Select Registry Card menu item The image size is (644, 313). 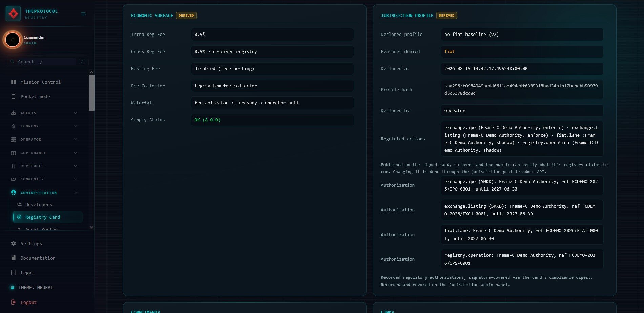click(x=48, y=217)
